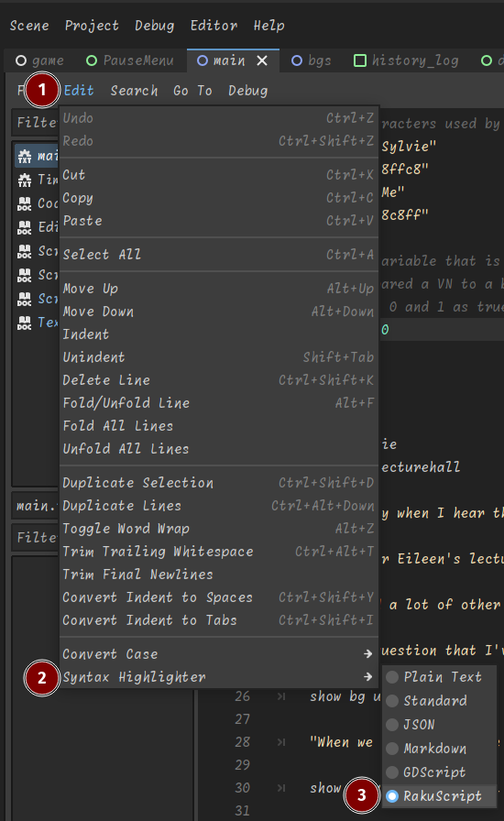
Task: Click the circle icon on PauseMenu tab
Action: 92,60
